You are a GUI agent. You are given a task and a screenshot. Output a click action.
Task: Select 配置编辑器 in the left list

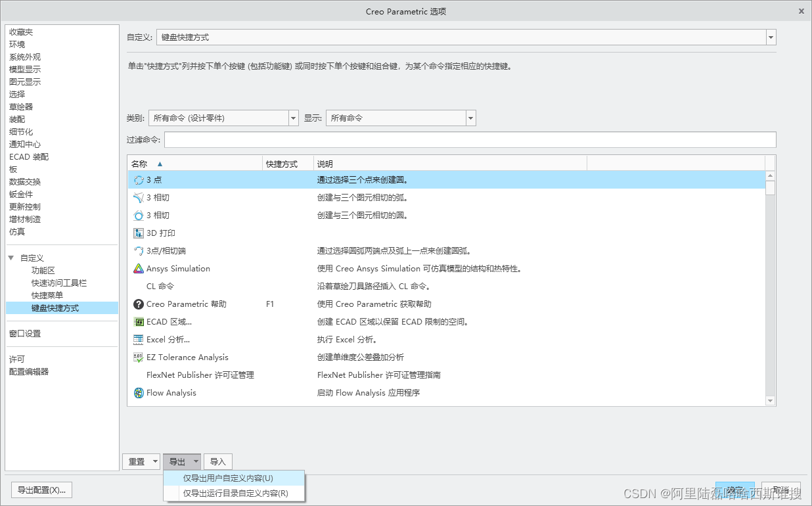click(29, 372)
